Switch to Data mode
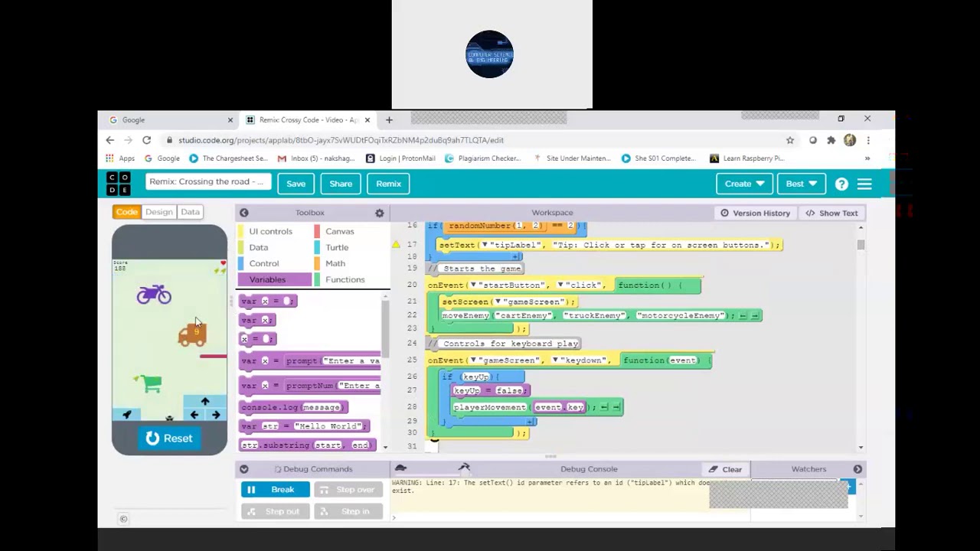 click(x=190, y=212)
